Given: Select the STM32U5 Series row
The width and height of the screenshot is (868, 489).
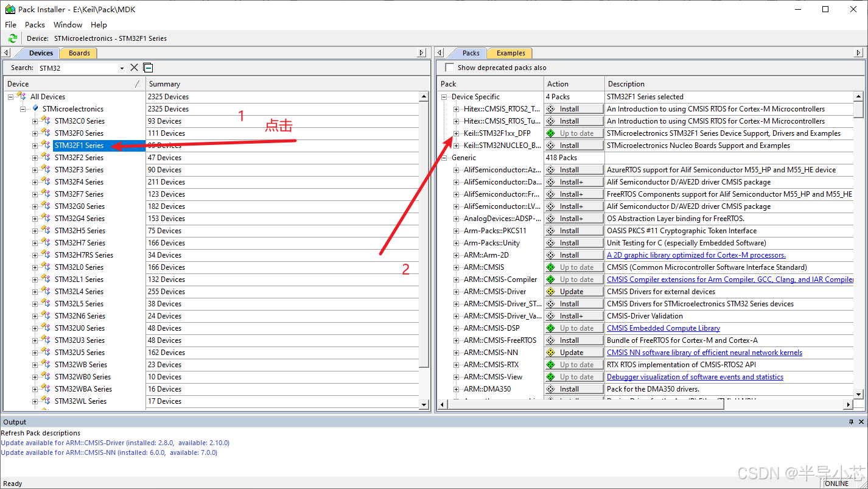Looking at the screenshot, I should coord(80,353).
